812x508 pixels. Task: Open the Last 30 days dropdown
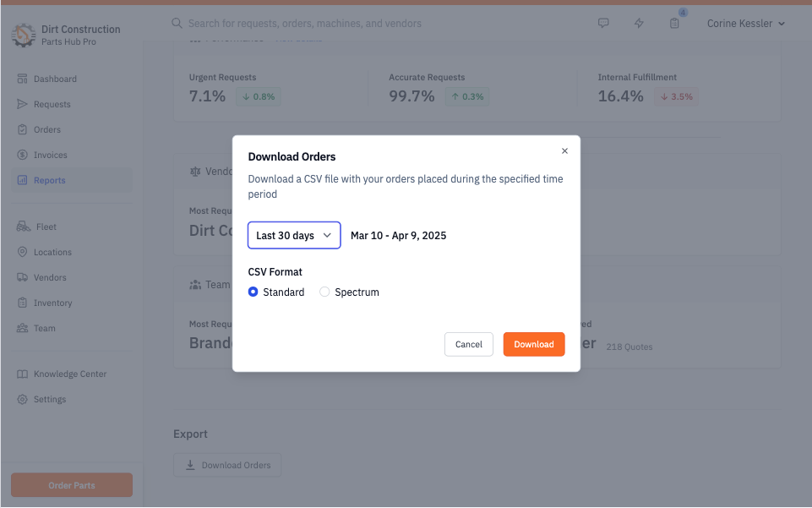point(294,236)
